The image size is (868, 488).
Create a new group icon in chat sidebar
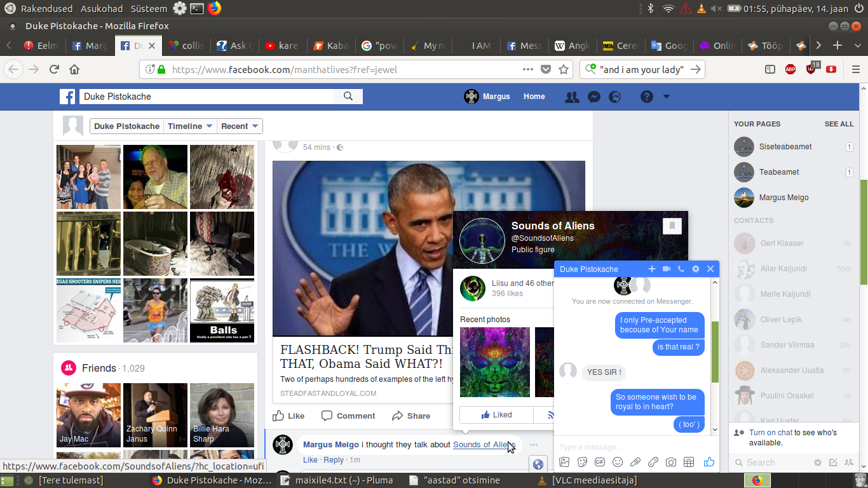point(848,463)
